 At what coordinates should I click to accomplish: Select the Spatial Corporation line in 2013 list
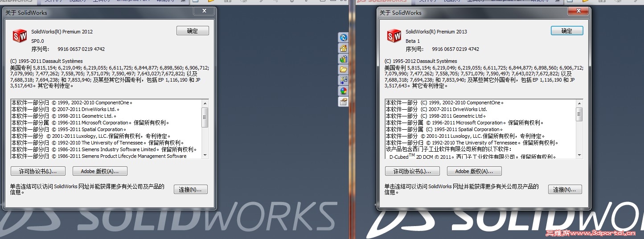(444, 129)
